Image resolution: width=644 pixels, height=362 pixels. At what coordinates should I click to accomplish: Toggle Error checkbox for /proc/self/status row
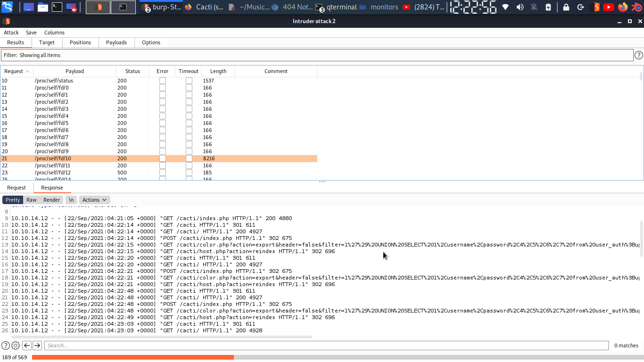[x=163, y=81]
